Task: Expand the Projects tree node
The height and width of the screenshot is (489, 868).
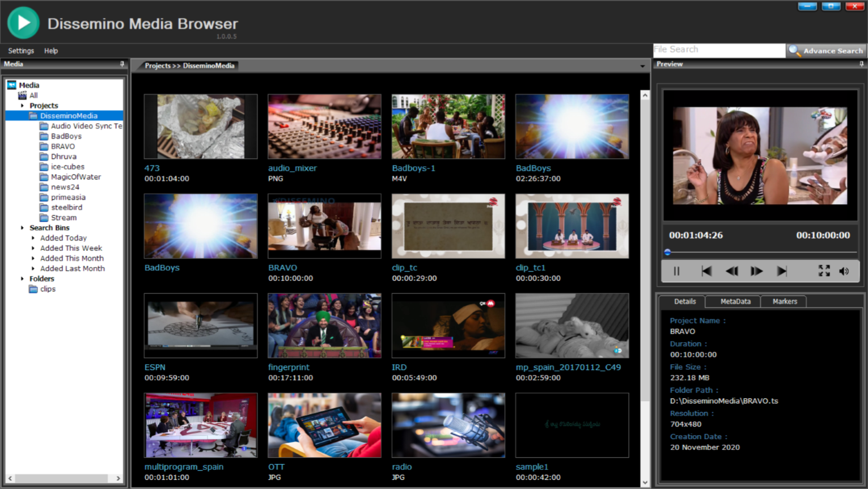Action: tap(23, 106)
